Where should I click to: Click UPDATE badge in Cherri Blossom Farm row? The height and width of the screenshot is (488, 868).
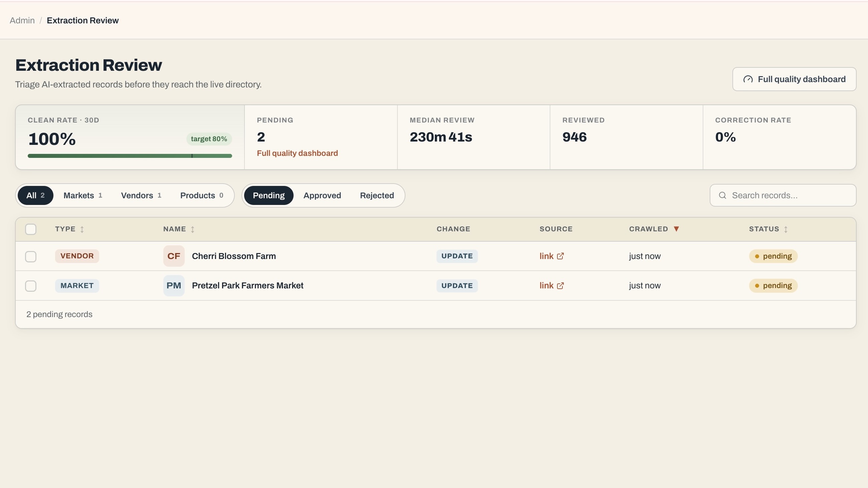(457, 256)
